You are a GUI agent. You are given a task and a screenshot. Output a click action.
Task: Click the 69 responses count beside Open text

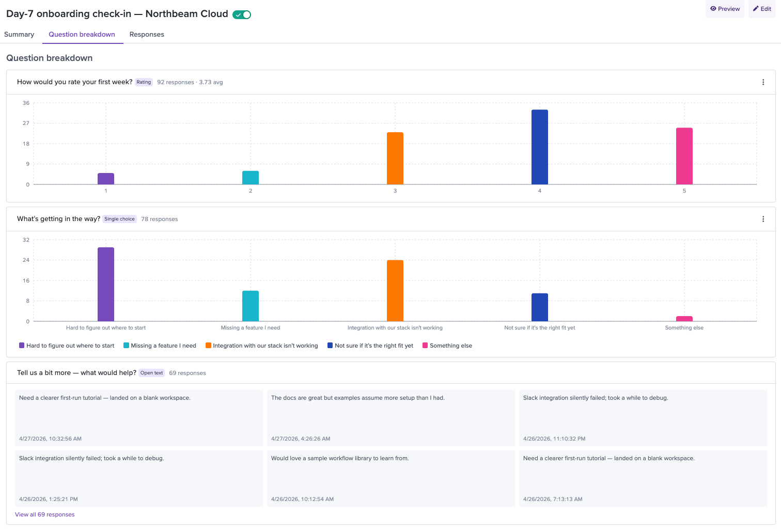tap(188, 373)
